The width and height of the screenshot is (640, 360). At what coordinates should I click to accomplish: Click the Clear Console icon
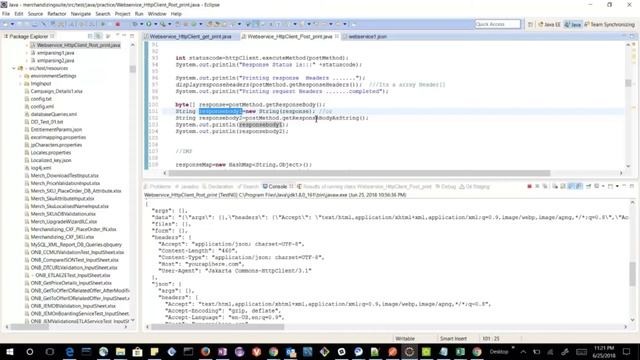tap(555, 187)
